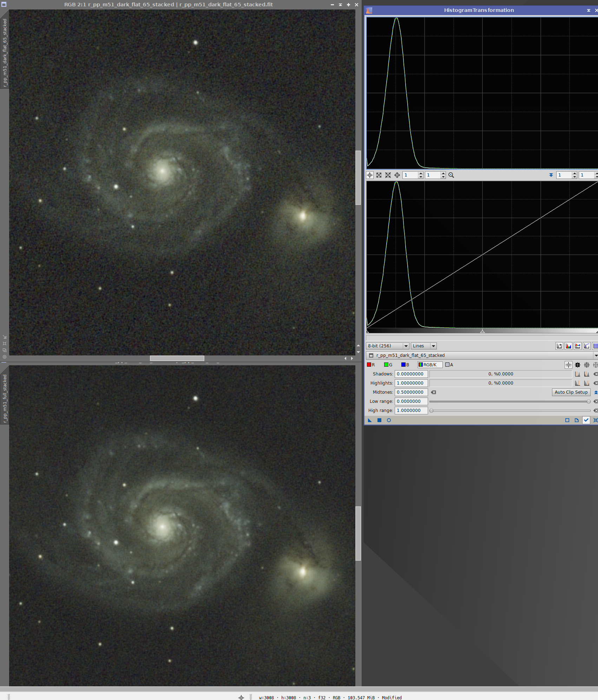
Task: Click show MTF curve icon
Action: 587,346
